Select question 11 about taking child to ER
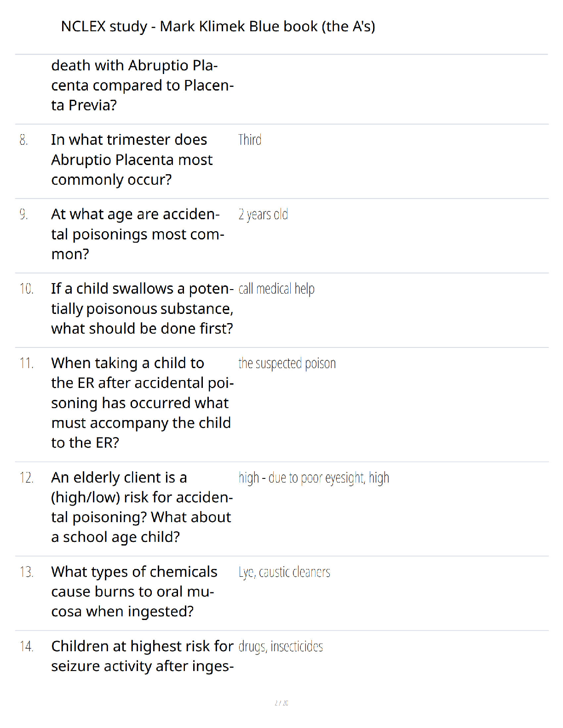Image resolution: width=563 pixels, height=728 pixels. (143, 403)
